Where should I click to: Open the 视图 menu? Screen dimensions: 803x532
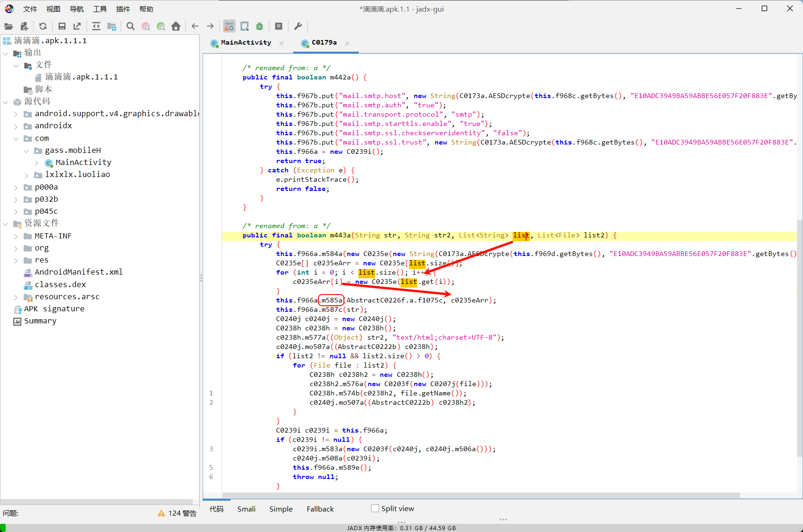pos(53,9)
